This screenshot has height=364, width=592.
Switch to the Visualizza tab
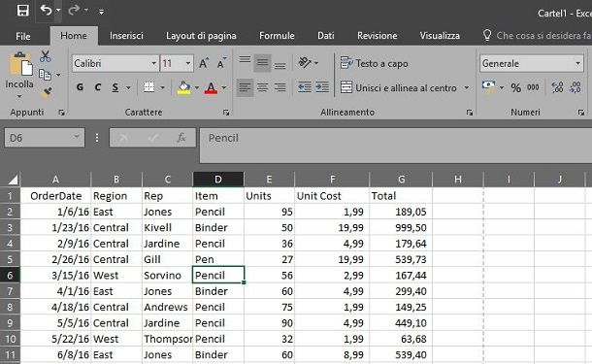[x=440, y=36]
